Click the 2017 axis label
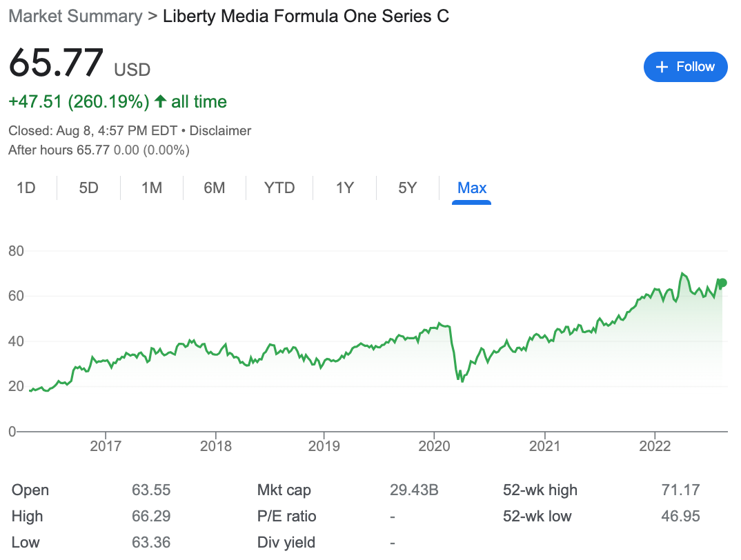This screenshot has width=741, height=560. (106, 446)
